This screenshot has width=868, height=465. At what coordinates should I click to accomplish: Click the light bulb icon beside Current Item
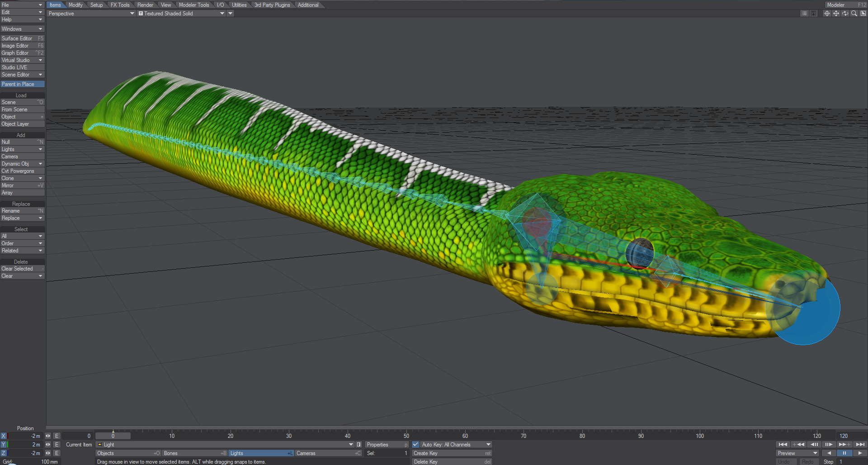99,445
